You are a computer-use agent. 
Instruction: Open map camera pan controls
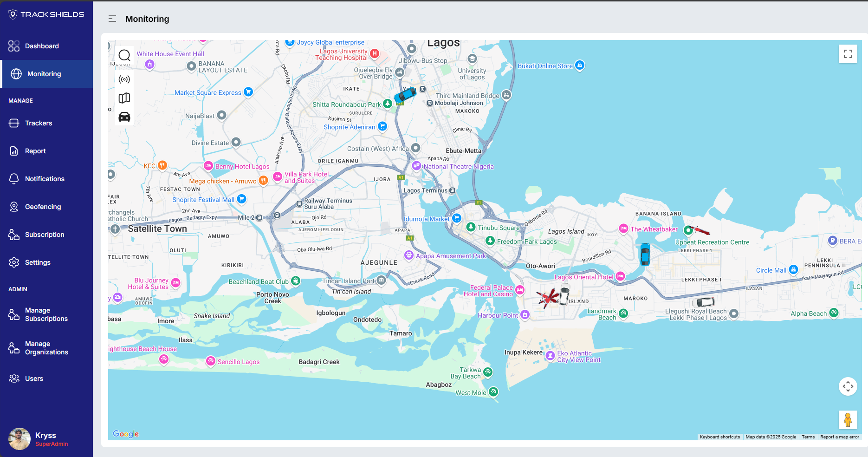point(848,386)
